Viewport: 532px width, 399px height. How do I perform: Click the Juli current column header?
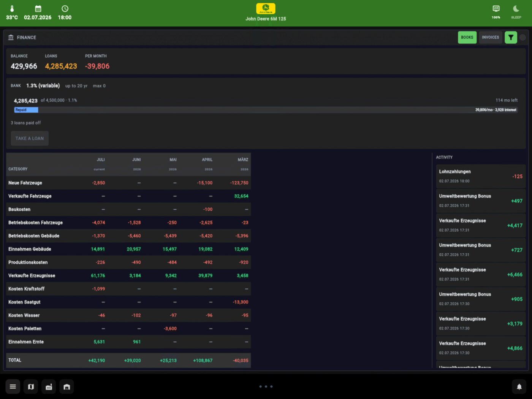point(100,164)
